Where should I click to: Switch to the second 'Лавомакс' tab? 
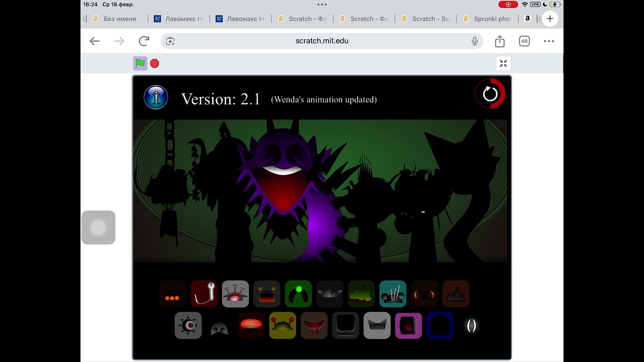pyautogui.click(x=240, y=19)
